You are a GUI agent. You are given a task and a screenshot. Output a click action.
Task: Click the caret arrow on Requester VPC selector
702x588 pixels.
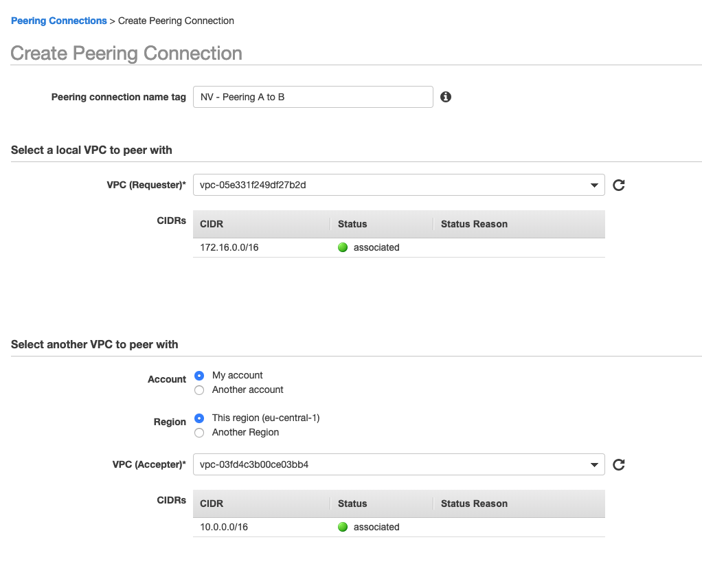point(594,185)
